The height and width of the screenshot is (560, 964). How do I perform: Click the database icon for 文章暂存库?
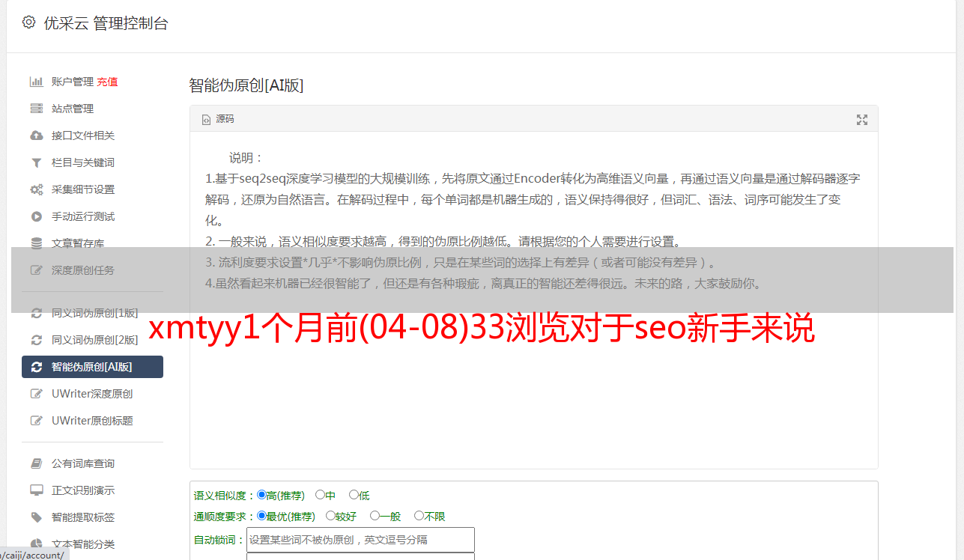coord(36,243)
